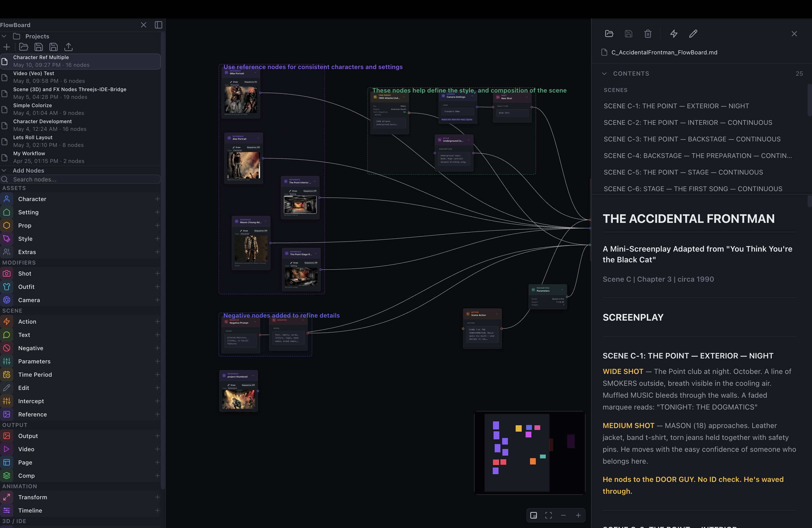Image resolution: width=812 pixels, height=528 pixels.
Task: Collapse the Add Nodes section
Action: [x=4, y=171]
